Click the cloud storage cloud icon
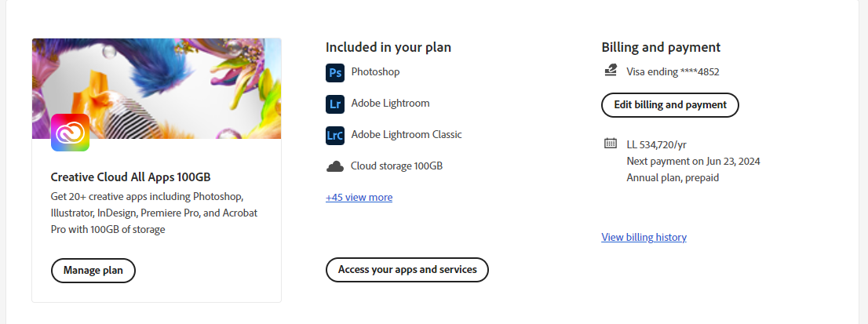The image size is (868, 324). [335, 166]
